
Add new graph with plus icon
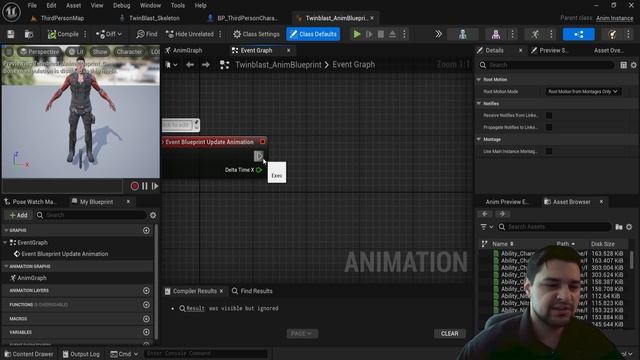point(146,231)
